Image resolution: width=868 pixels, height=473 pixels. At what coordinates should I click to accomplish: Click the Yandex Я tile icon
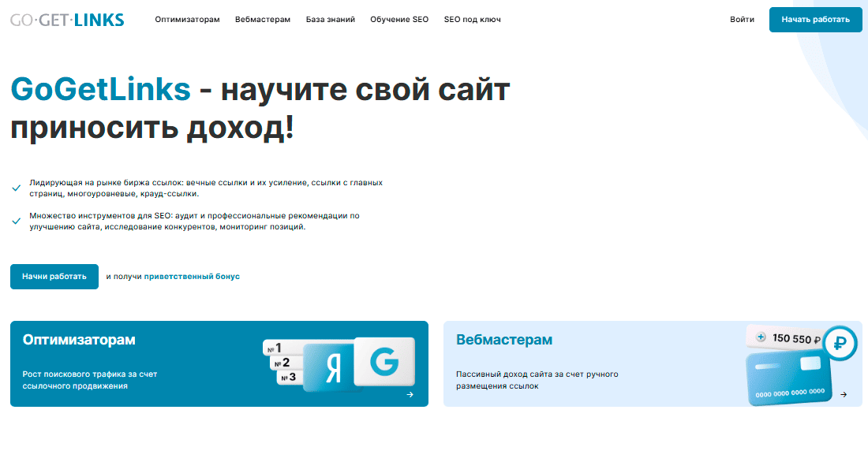point(331,367)
